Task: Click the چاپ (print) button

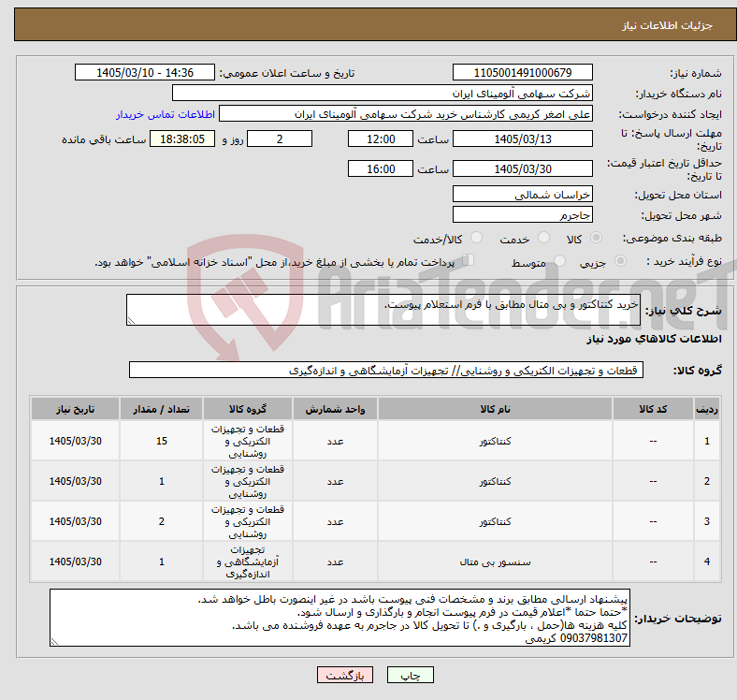Action: coord(410,675)
